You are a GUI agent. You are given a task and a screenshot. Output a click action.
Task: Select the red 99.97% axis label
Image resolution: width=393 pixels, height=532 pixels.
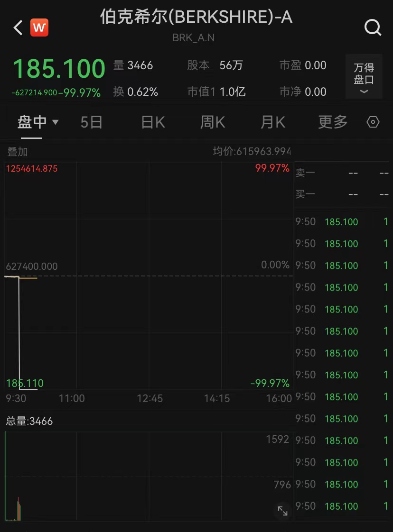tap(272, 168)
